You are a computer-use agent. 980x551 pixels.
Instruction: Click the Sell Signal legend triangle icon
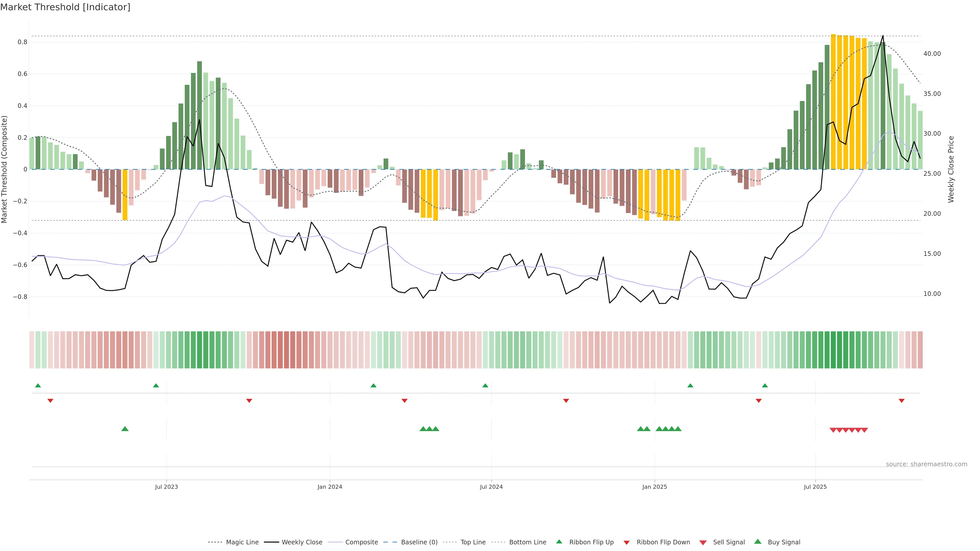tap(703, 542)
